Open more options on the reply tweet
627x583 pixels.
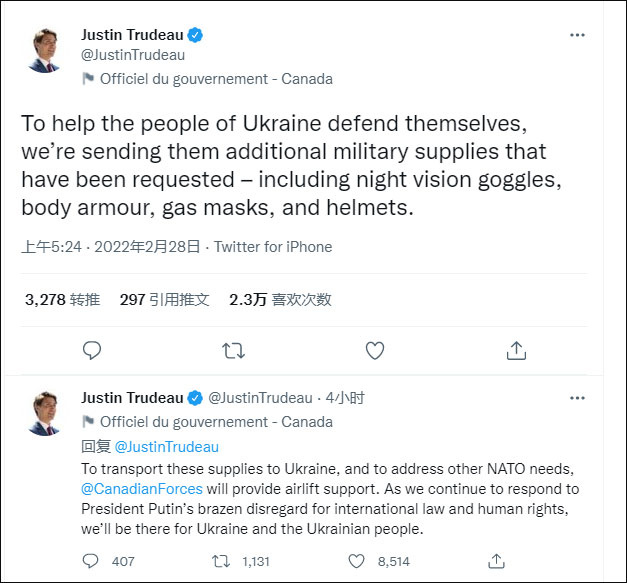[577, 398]
